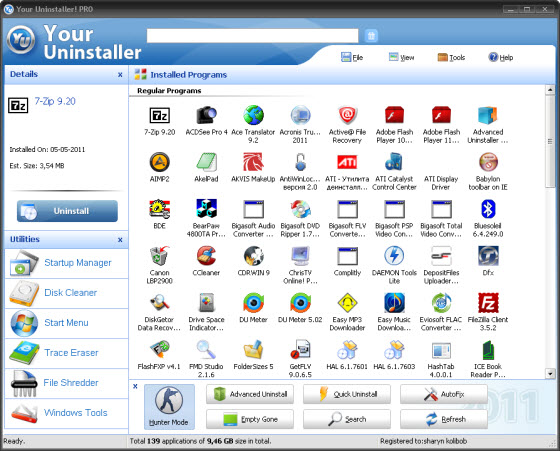Select GetFLV 9.0.6.5 icon
560x451 pixels.
point(300,349)
